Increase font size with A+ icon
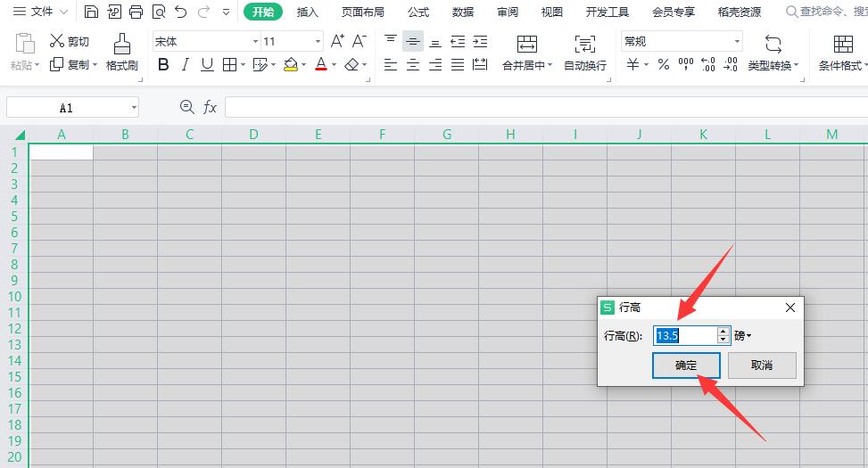Image resolution: width=868 pixels, height=468 pixels. point(337,41)
